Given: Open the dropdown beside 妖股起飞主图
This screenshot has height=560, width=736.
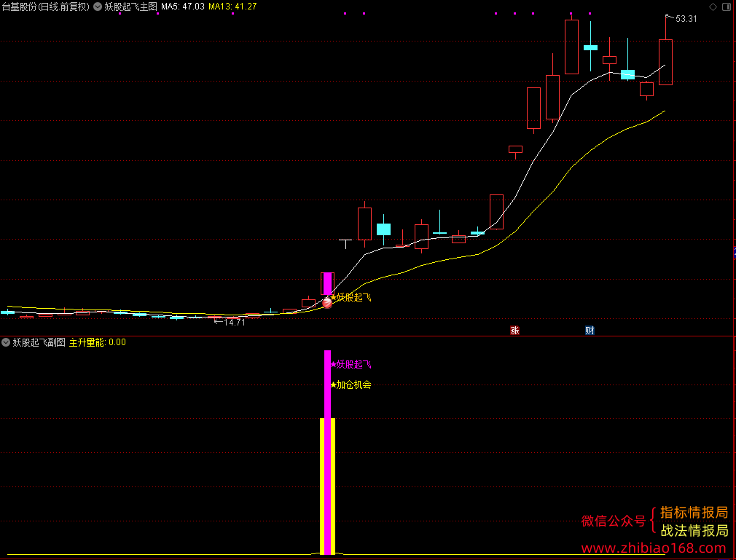Looking at the screenshot, I should [x=98, y=7].
